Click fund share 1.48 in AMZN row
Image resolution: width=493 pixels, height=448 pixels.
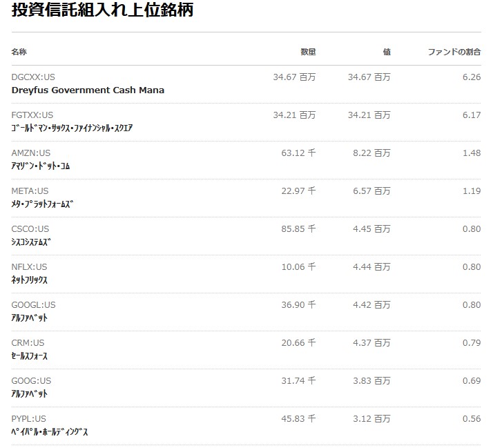(x=472, y=153)
